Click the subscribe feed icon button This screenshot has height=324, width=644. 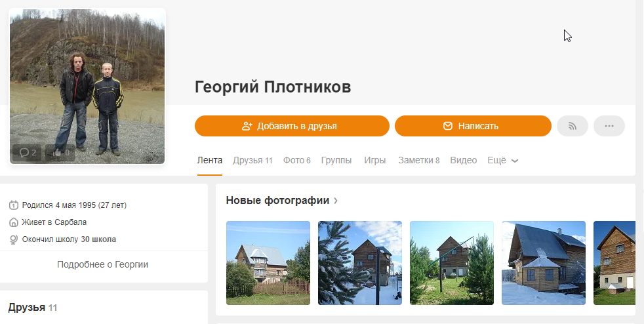(573, 126)
